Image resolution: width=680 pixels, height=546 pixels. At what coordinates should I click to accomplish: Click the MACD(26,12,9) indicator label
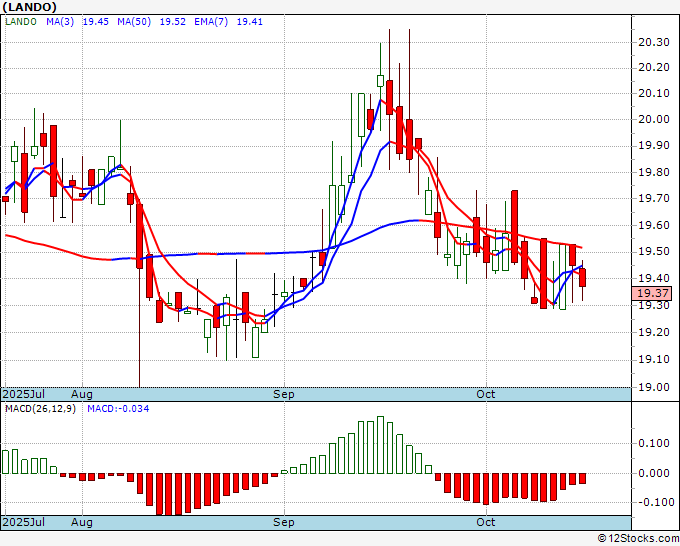(41, 409)
